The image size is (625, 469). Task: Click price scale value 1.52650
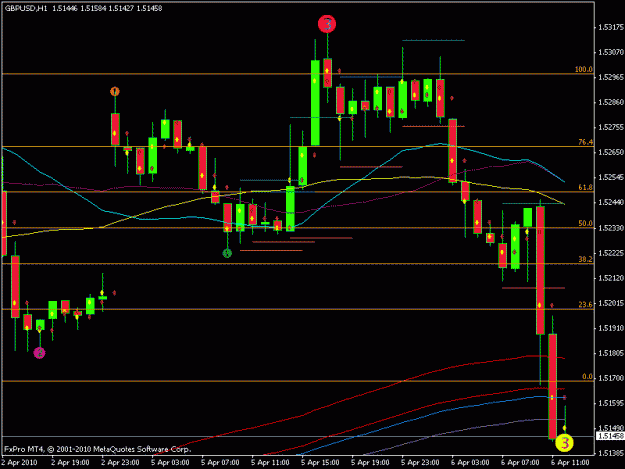[611, 152]
